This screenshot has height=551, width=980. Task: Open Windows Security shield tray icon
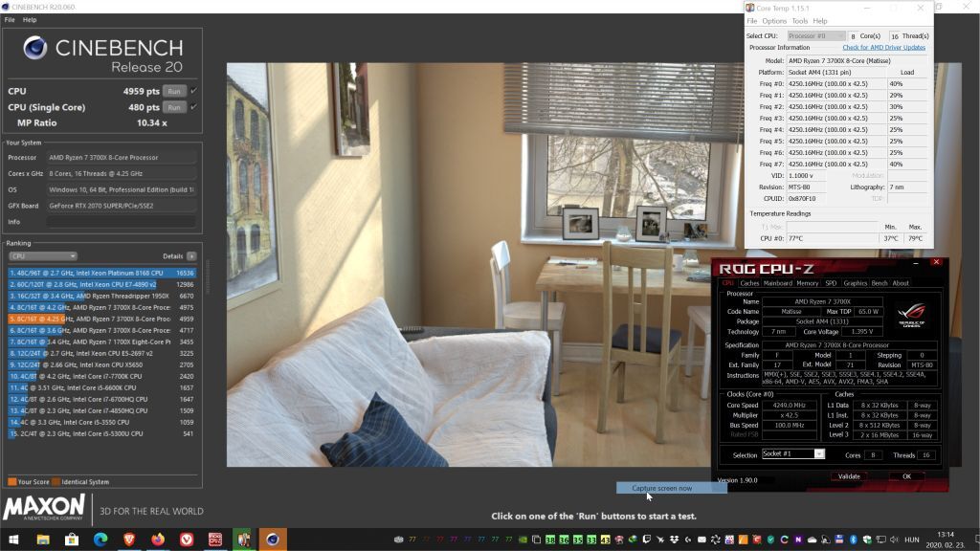tap(867, 540)
